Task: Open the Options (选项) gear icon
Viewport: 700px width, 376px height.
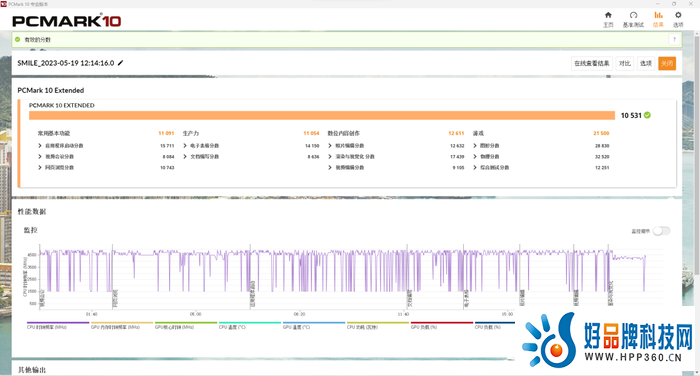Action: 678,15
